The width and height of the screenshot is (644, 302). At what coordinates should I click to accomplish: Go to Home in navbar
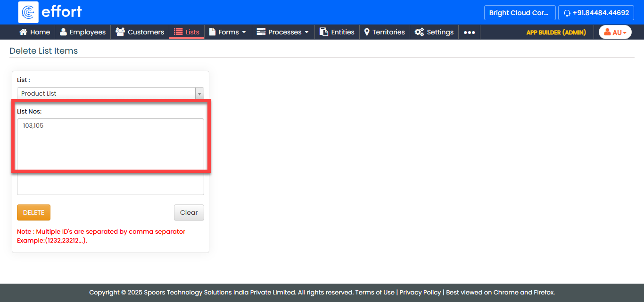(34, 32)
